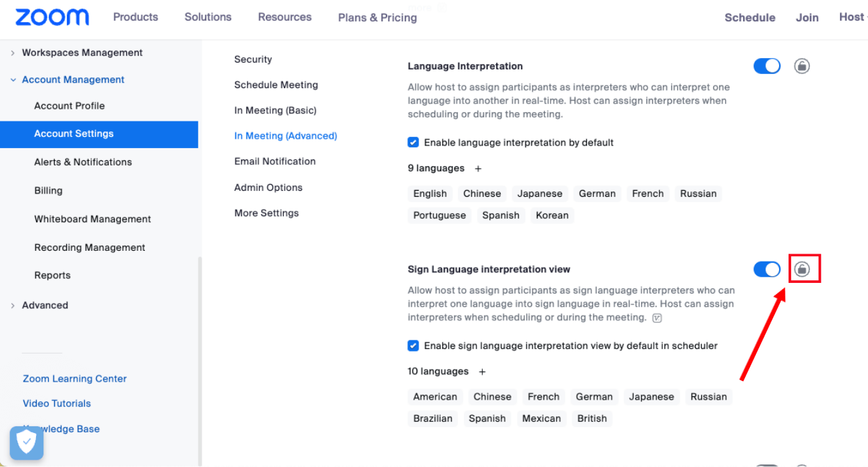Viewport: 868px width, 467px height.
Task: Open Alerts & Notifications
Action: [83, 162]
